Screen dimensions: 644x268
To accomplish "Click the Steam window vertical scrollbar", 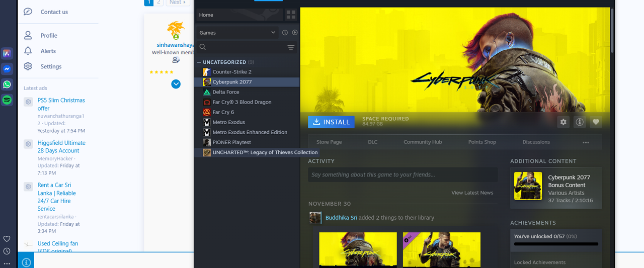I will click(x=612, y=30).
